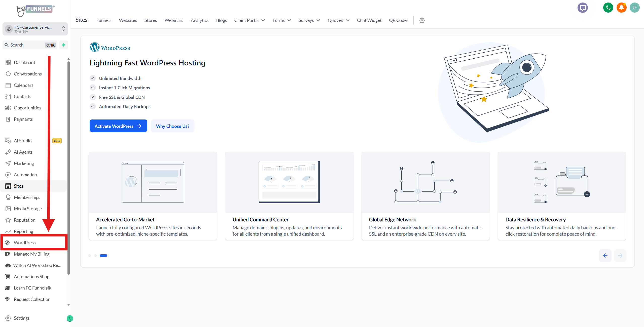Image resolution: width=644 pixels, height=327 pixels.
Task: Open the purple chat support icon
Action: [x=582, y=8]
